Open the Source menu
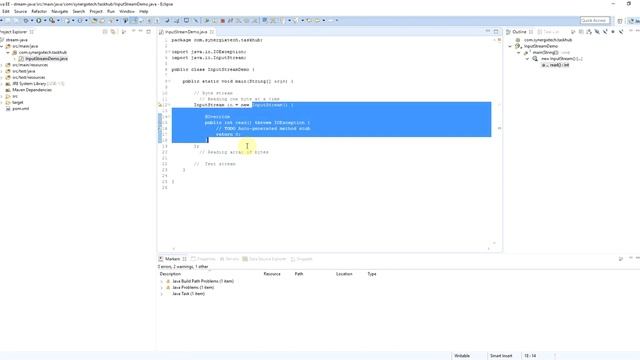The image size is (640, 360). tap(20, 11)
